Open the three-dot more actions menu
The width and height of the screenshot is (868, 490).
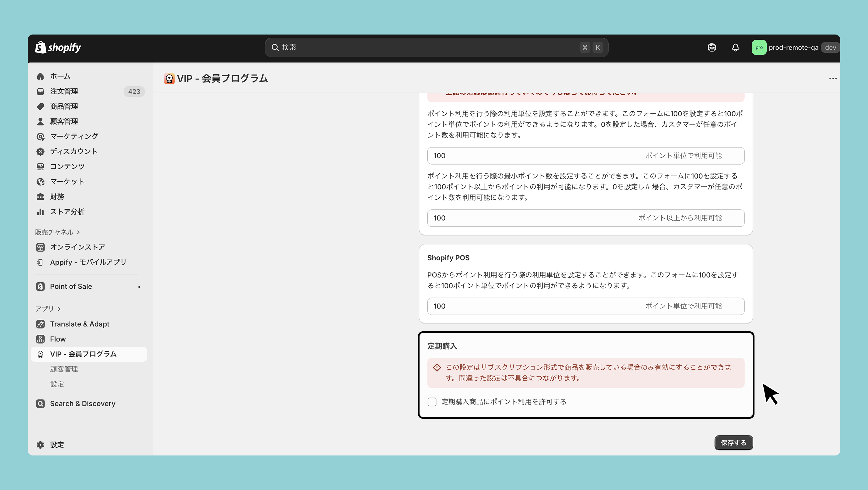[x=833, y=79]
